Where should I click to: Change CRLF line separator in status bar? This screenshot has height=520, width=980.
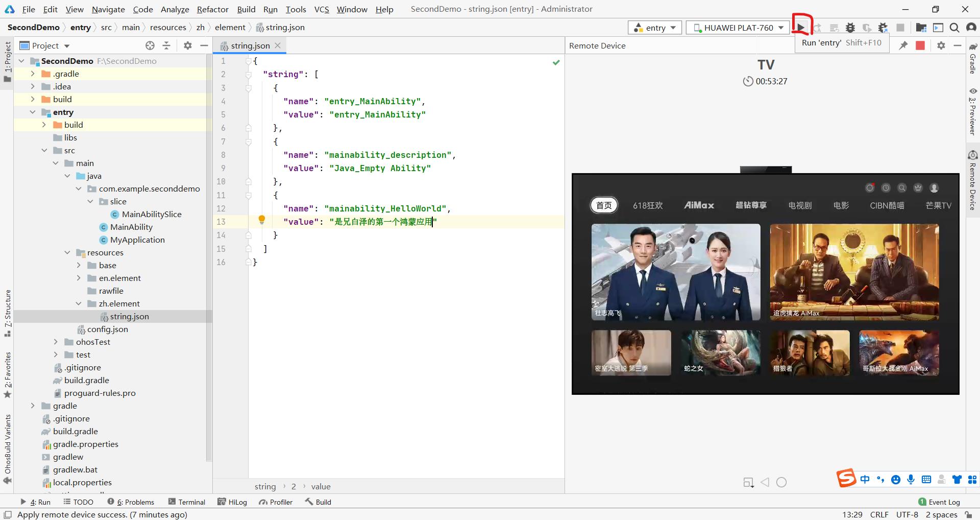(879, 514)
